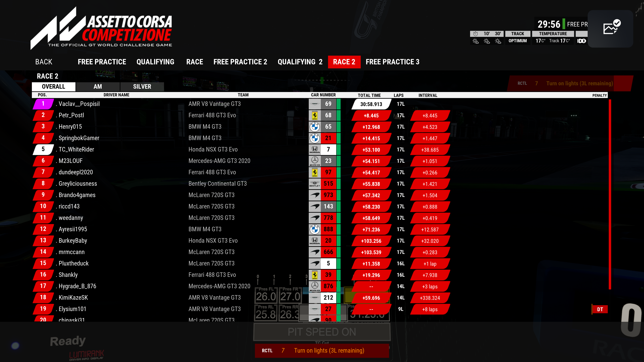This screenshot has width=644, height=362.
Task: Click the Ferrari logo for car 68
Action: pyautogui.click(x=315, y=115)
